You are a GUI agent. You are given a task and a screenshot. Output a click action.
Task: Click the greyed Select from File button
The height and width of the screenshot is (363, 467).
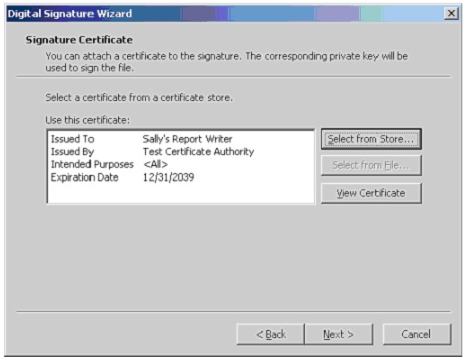coord(371,165)
